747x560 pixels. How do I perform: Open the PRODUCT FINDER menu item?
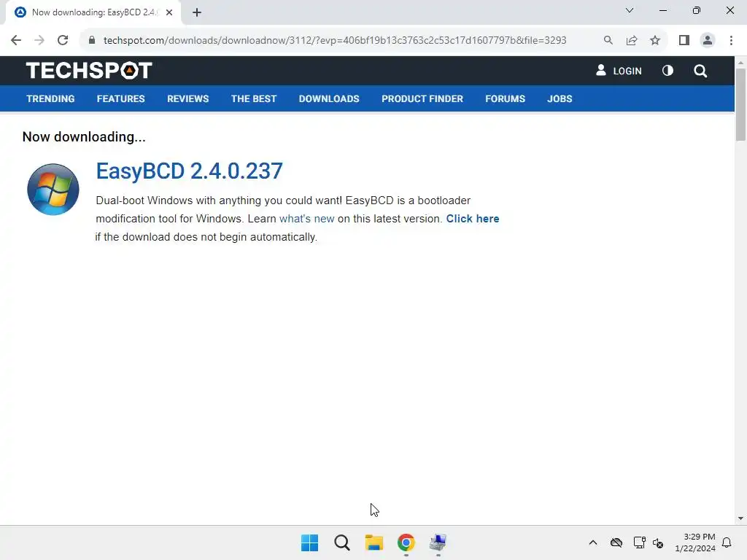(x=422, y=98)
